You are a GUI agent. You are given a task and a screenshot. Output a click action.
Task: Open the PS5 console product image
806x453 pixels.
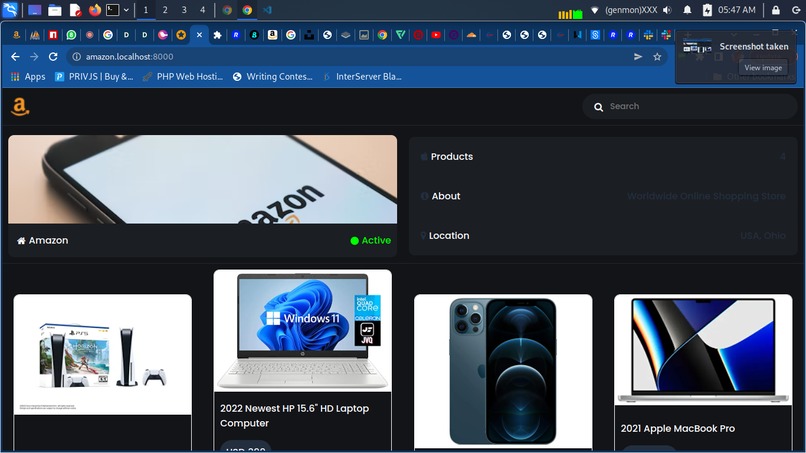[x=103, y=355]
